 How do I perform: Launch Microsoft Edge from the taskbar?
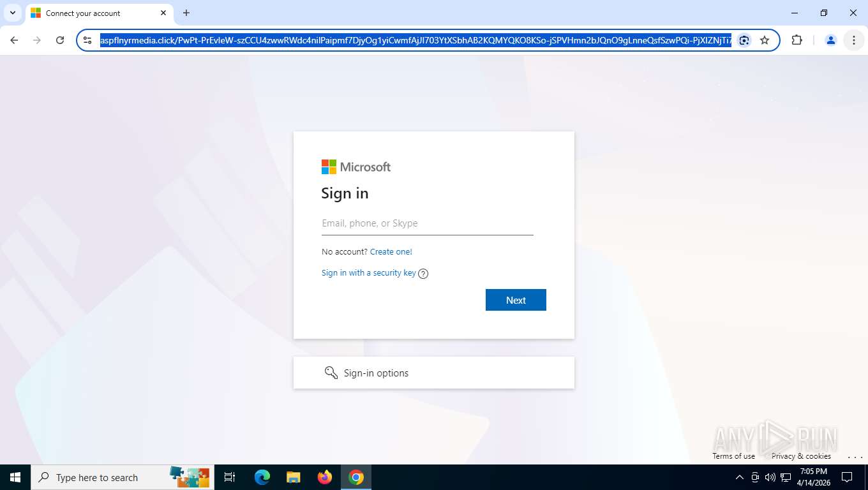pos(262,477)
